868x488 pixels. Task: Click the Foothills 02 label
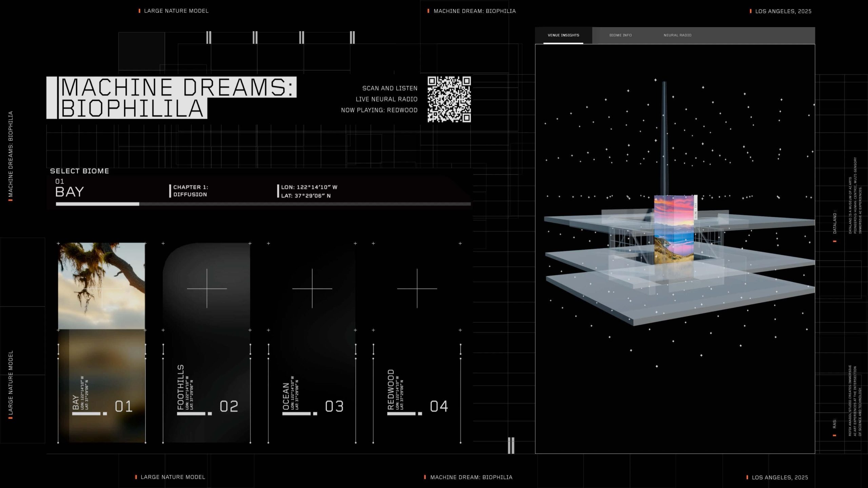tap(229, 406)
